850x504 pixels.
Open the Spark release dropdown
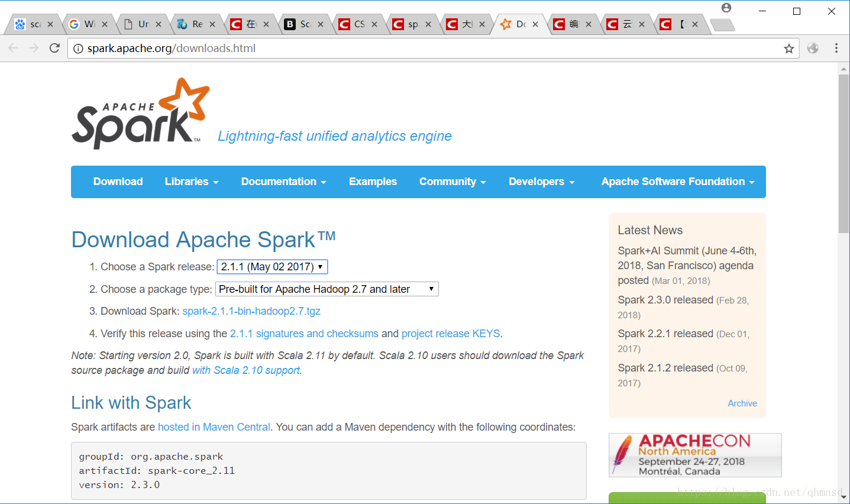272,267
